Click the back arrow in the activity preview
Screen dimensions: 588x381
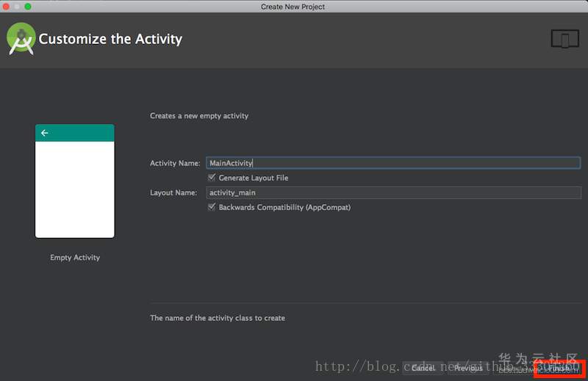45,133
